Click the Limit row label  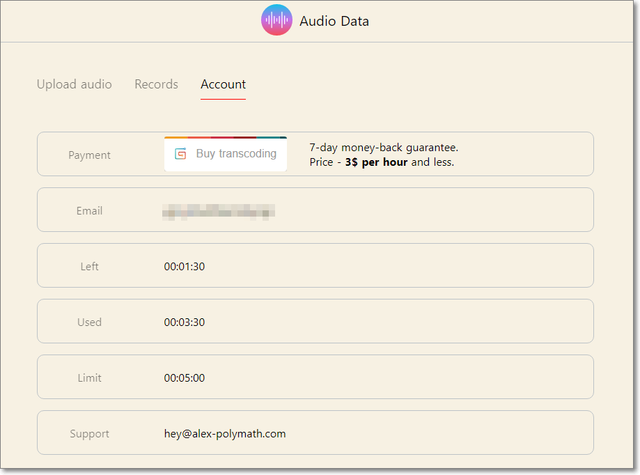point(90,379)
